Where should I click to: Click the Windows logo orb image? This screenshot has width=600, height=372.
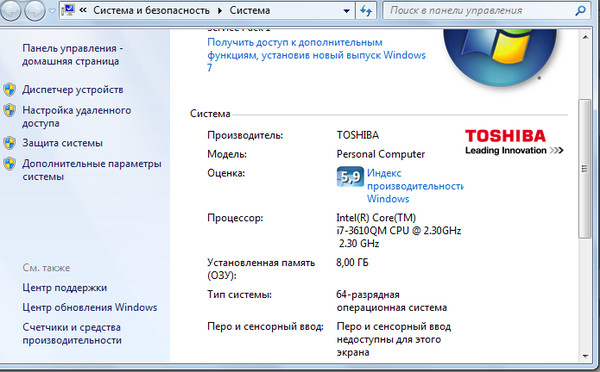click(x=500, y=57)
